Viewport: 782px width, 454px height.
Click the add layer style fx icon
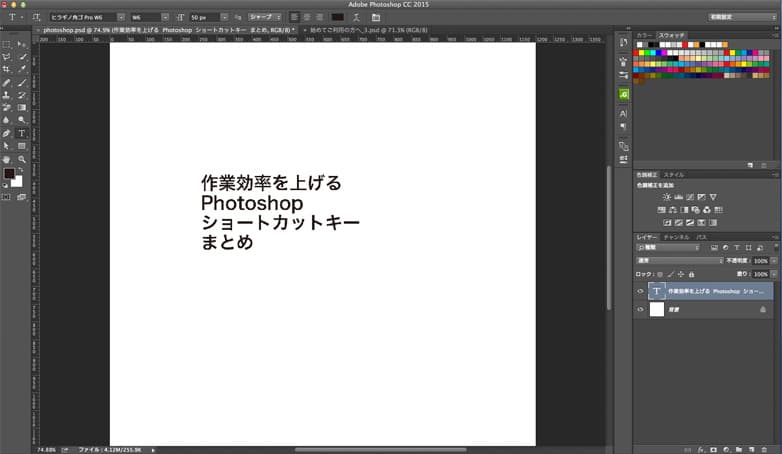pyautogui.click(x=701, y=450)
